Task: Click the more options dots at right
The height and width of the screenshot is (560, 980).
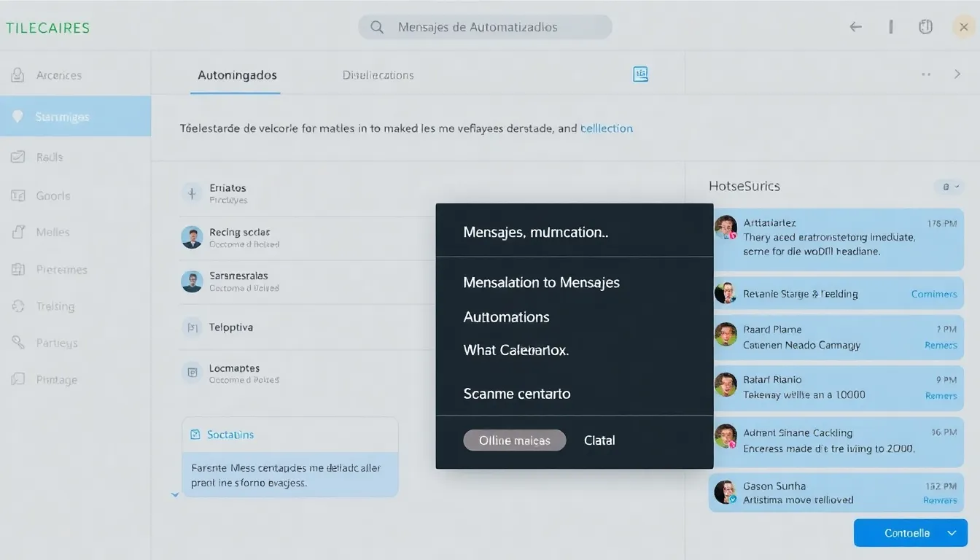Action: (x=926, y=74)
